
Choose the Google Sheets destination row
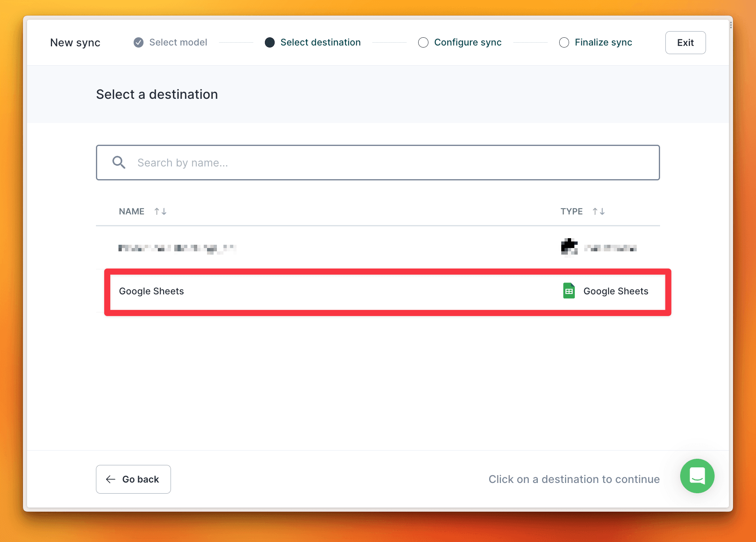[x=387, y=292]
